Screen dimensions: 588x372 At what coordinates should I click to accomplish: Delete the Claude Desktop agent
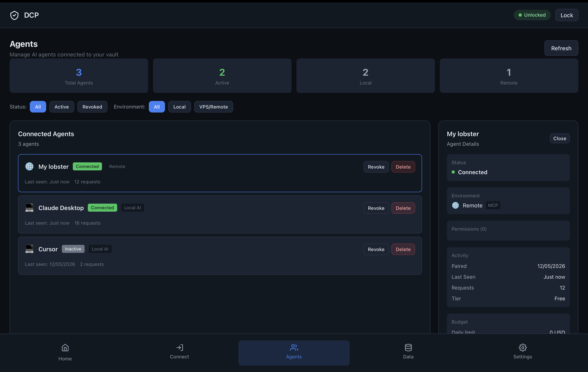coord(403,208)
